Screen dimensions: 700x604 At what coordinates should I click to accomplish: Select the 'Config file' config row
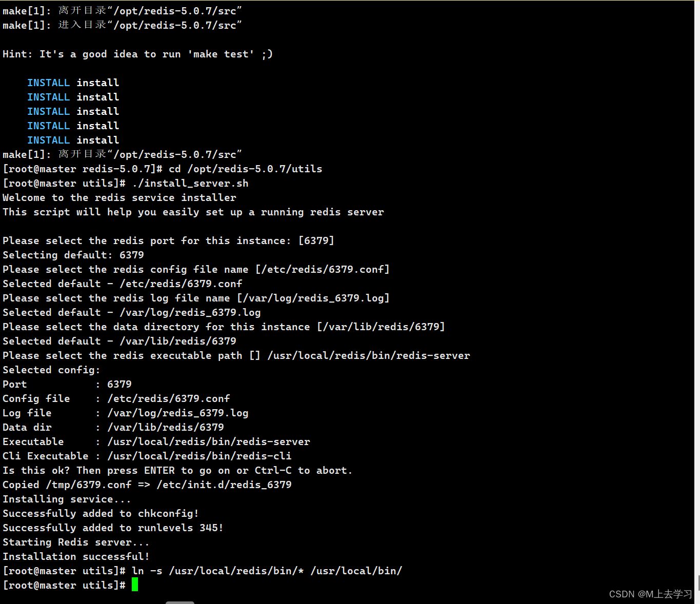click(116, 398)
